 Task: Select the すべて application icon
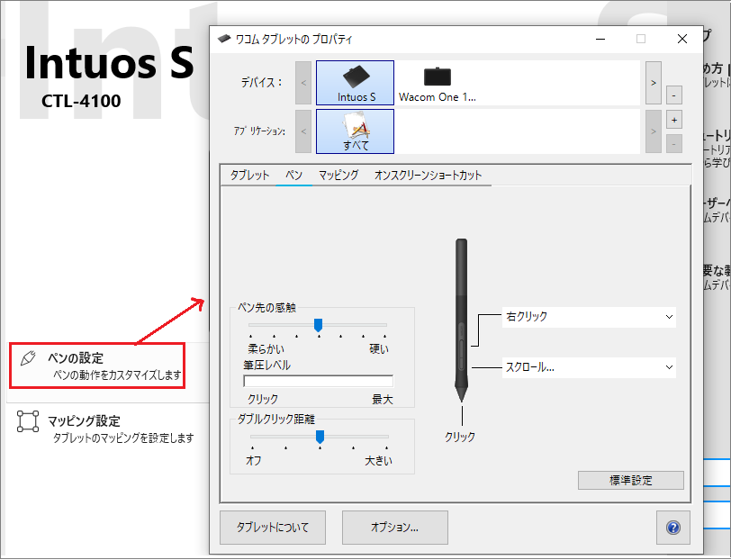tap(355, 131)
